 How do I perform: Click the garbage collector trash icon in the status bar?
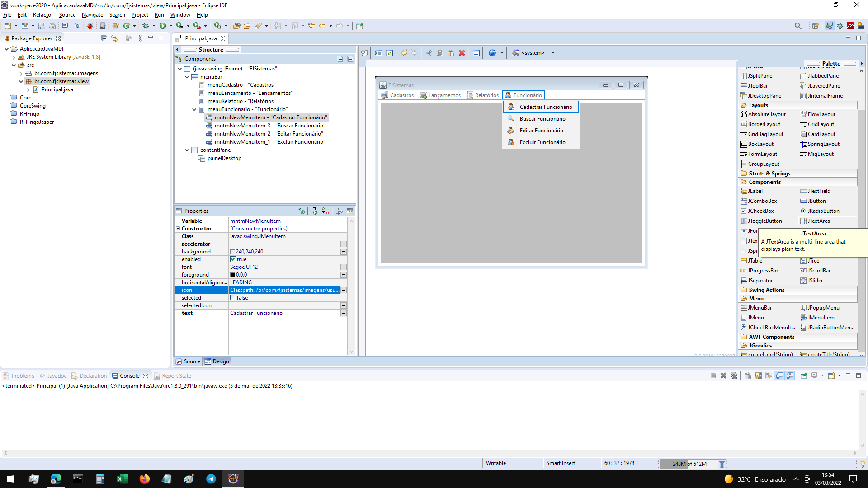coord(722,464)
